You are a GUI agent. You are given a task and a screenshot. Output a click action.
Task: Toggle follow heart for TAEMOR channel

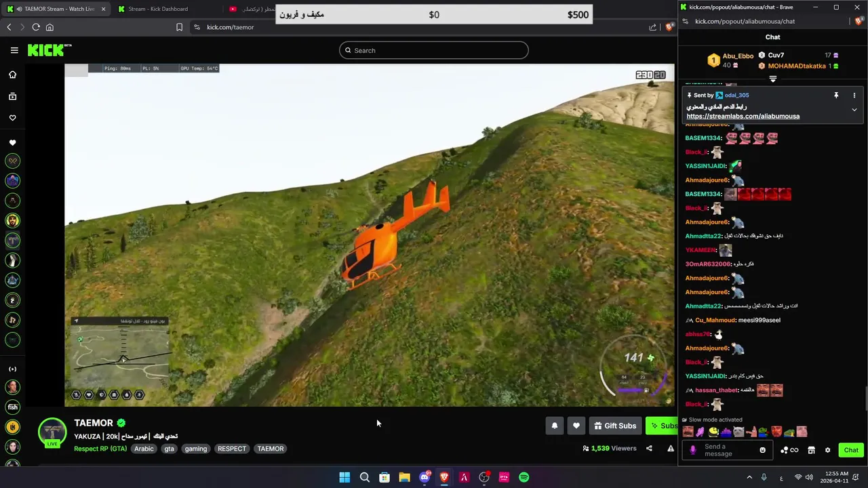[576, 426]
